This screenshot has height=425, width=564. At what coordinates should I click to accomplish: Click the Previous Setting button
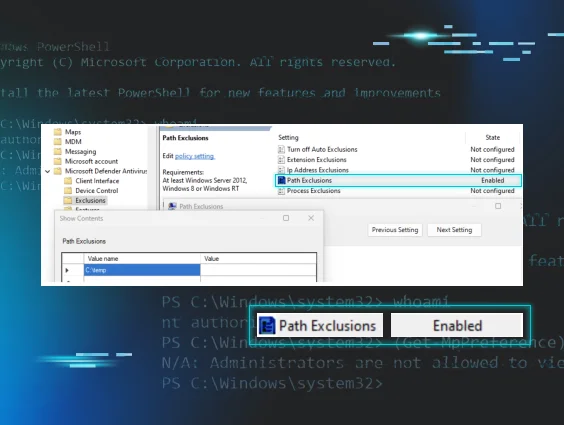click(395, 230)
